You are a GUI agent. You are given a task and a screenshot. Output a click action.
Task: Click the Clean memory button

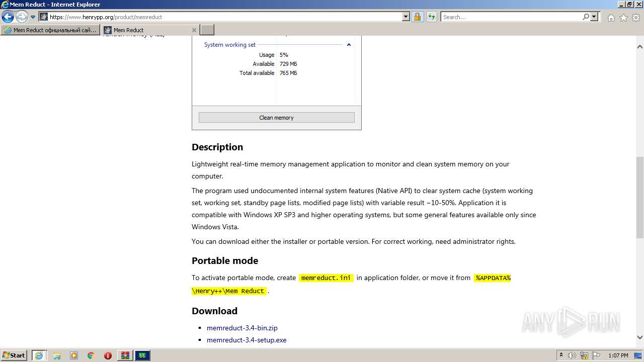click(x=277, y=118)
